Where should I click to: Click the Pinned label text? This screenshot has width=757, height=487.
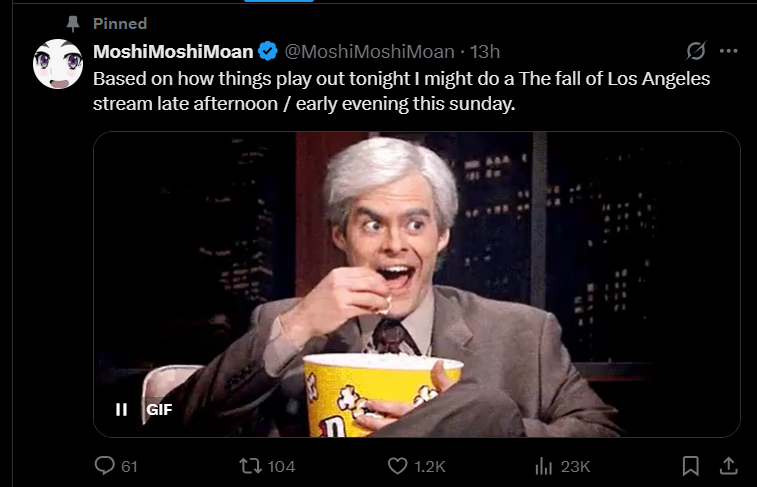(120, 24)
